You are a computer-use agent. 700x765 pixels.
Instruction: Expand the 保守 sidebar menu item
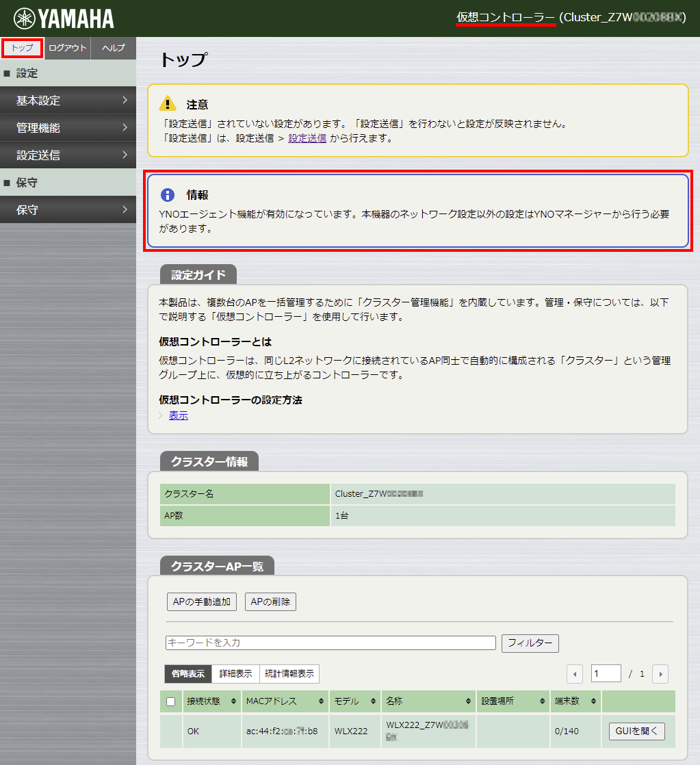tap(68, 210)
